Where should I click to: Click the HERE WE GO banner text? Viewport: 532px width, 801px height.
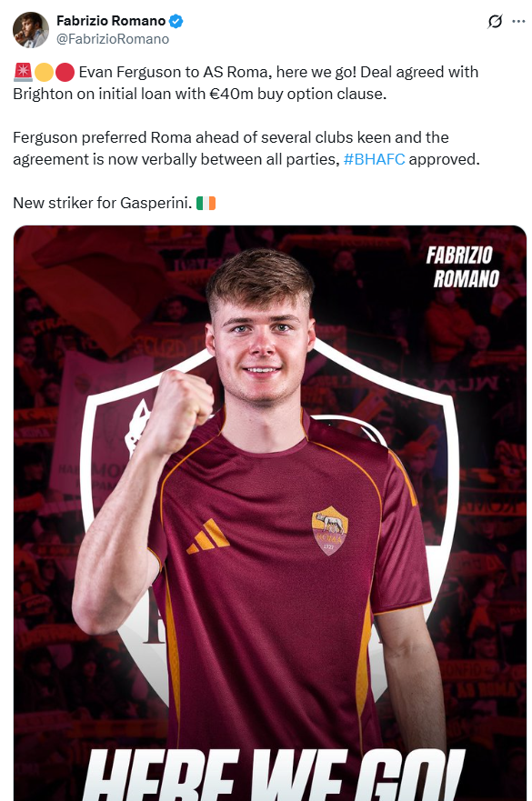point(274,775)
